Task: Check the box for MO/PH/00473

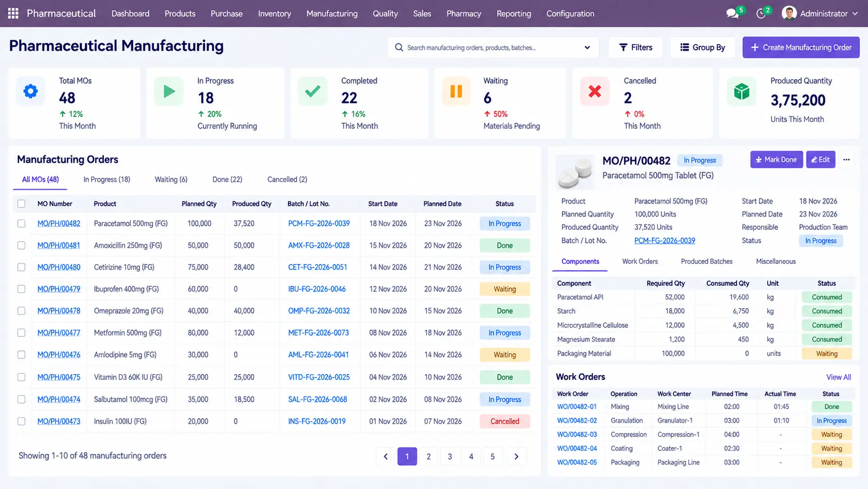Action: [21, 421]
